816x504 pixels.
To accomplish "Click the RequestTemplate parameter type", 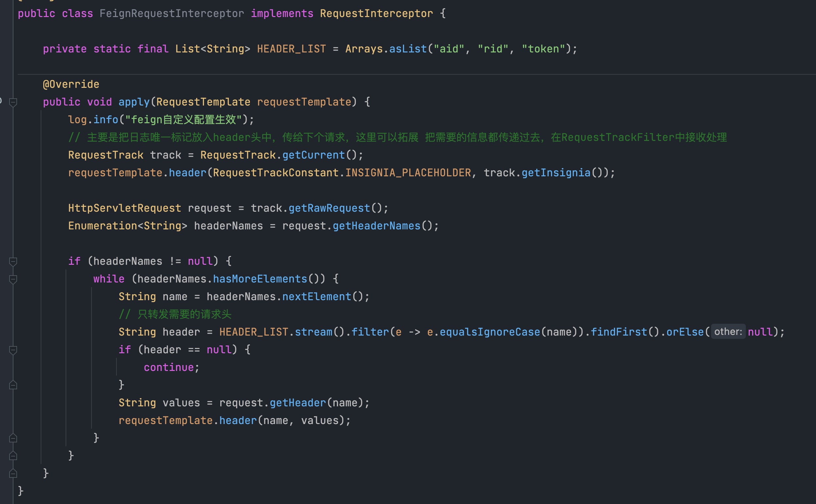I will (x=203, y=102).
